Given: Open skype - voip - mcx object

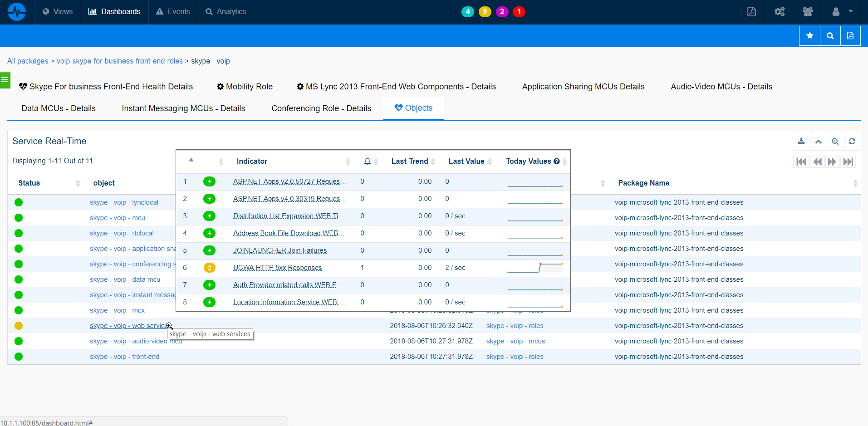Looking at the screenshot, I should (x=117, y=310).
